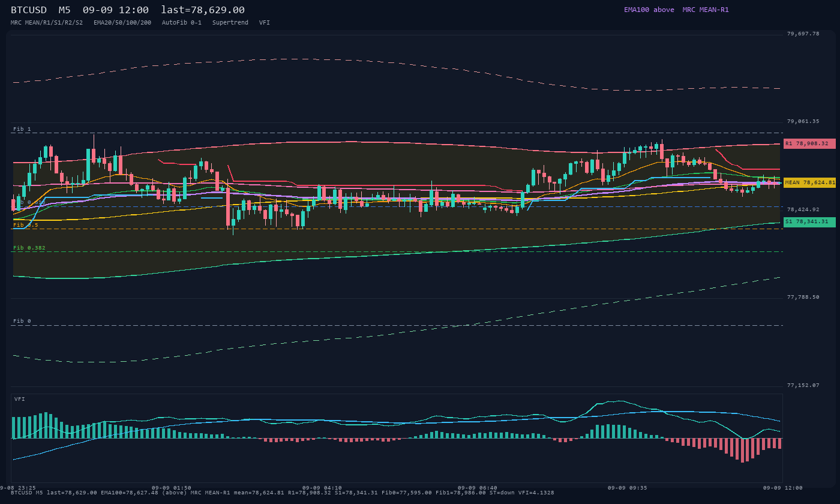Click the 79,697.78 price axis label

tap(803, 34)
